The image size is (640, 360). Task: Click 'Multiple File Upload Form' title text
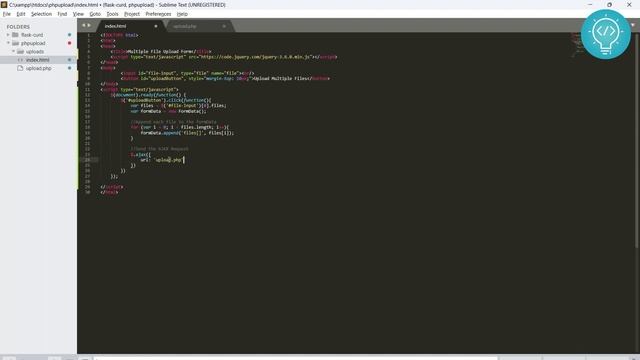coord(161,51)
